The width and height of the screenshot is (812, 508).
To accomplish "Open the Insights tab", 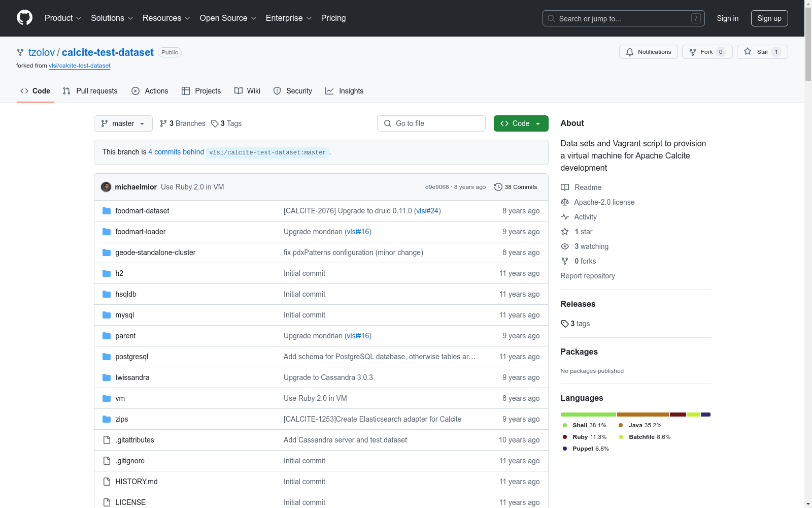I will click(345, 91).
